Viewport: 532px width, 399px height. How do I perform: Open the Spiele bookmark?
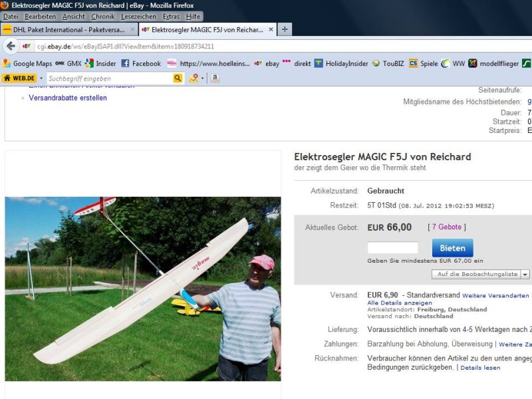(424, 63)
